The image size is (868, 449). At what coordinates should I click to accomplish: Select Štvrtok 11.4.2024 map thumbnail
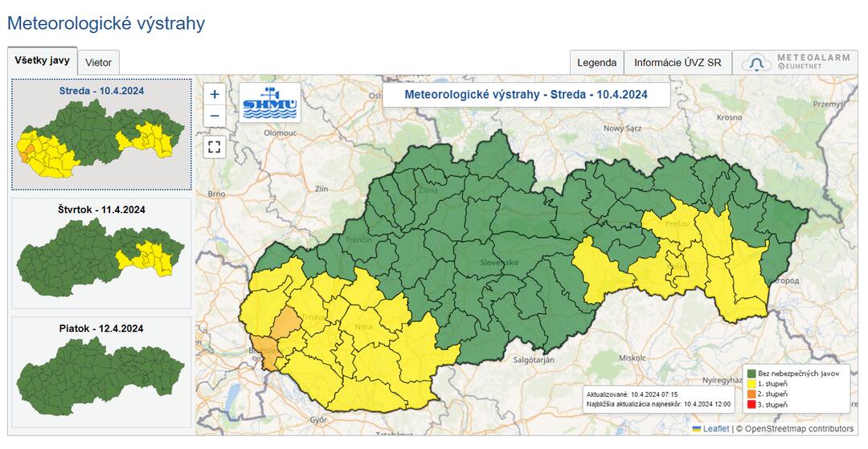tap(101, 253)
